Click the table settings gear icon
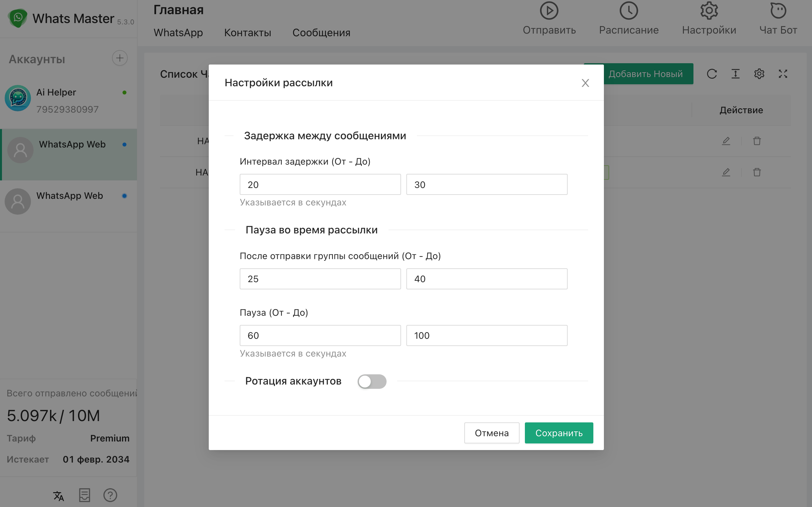Screen dimensions: 812x507 point(759,74)
